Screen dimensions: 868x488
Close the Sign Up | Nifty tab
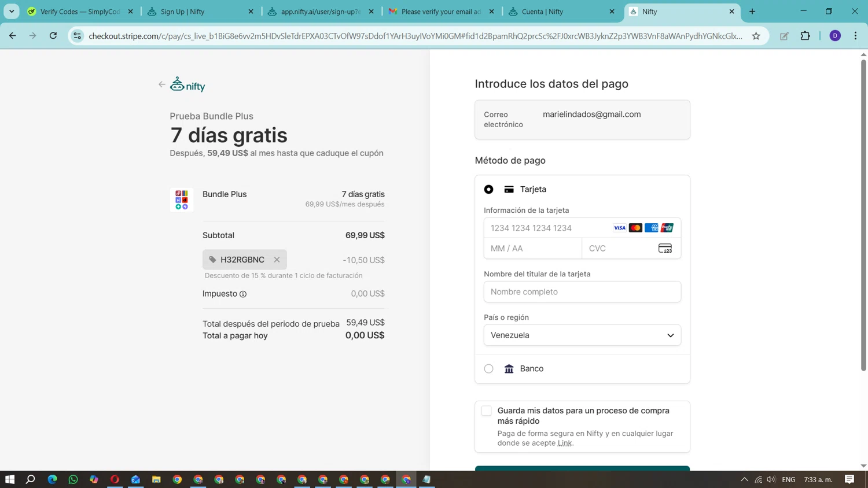251,12
